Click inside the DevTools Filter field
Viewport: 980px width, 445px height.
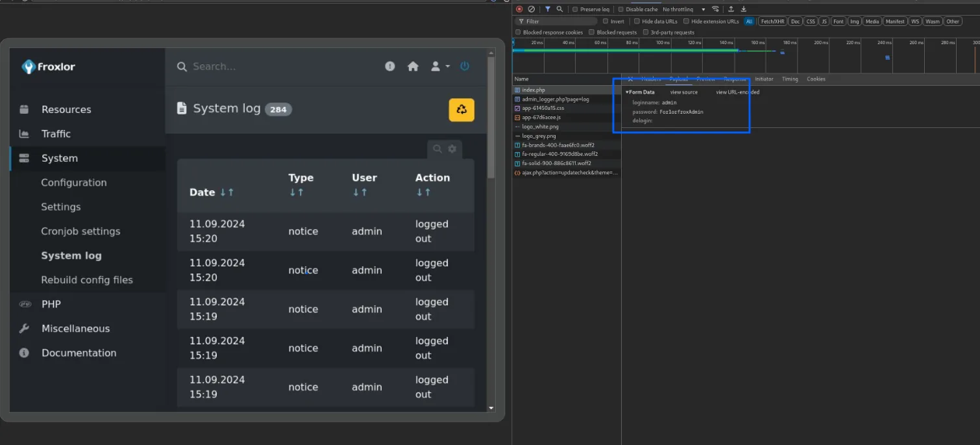click(x=557, y=21)
